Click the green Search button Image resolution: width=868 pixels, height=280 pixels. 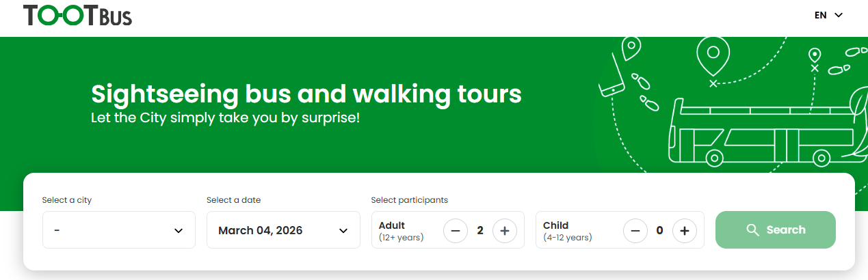coord(776,230)
